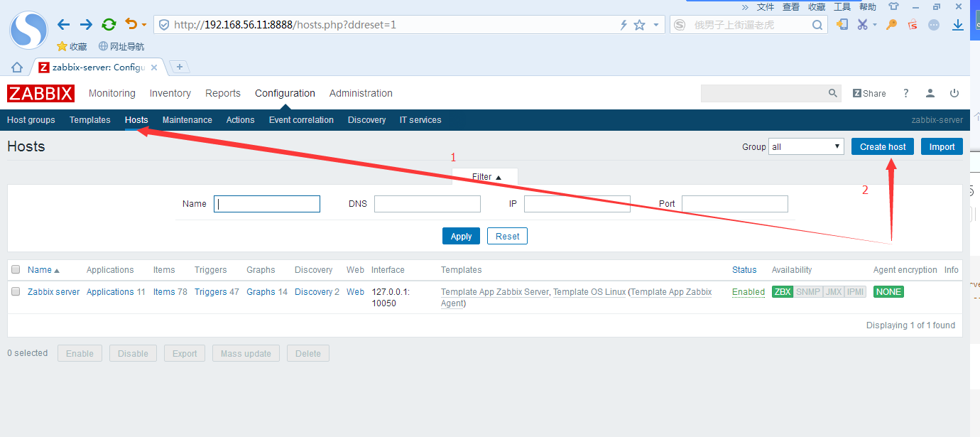Open Template OS Linux link
The image size is (980, 437).
589,292
